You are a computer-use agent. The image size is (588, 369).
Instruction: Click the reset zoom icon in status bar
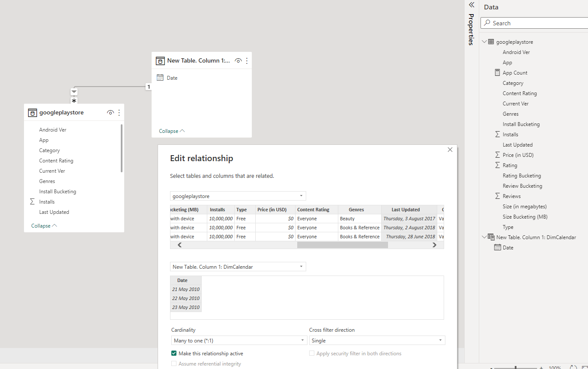(x=573, y=368)
